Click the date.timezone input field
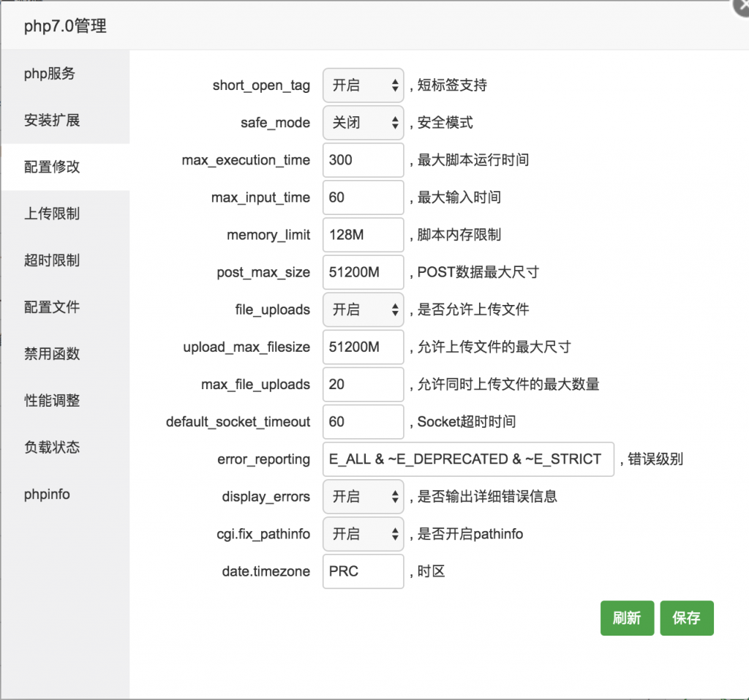Screen dimensions: 749x700 click(x=363, y=571)
